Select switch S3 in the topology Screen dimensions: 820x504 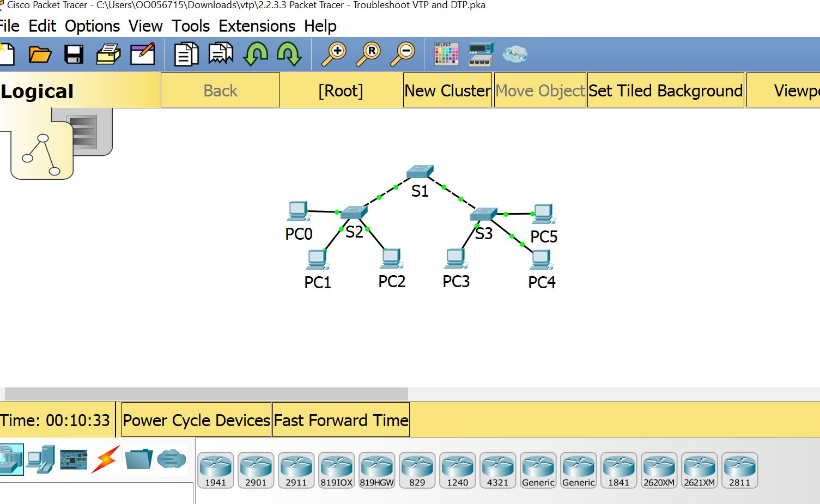[x=484, y=214]
